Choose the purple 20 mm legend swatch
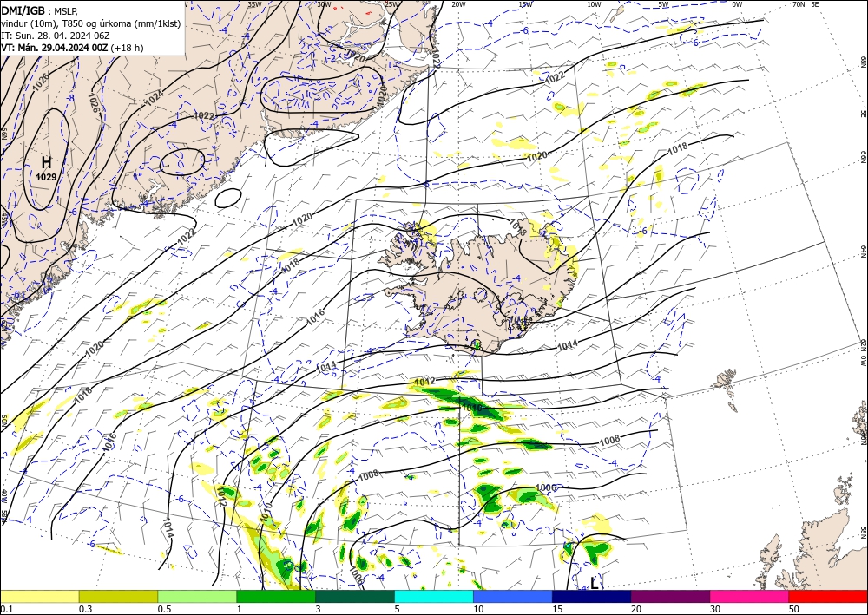The image size is (868, 615). (670, 596)
